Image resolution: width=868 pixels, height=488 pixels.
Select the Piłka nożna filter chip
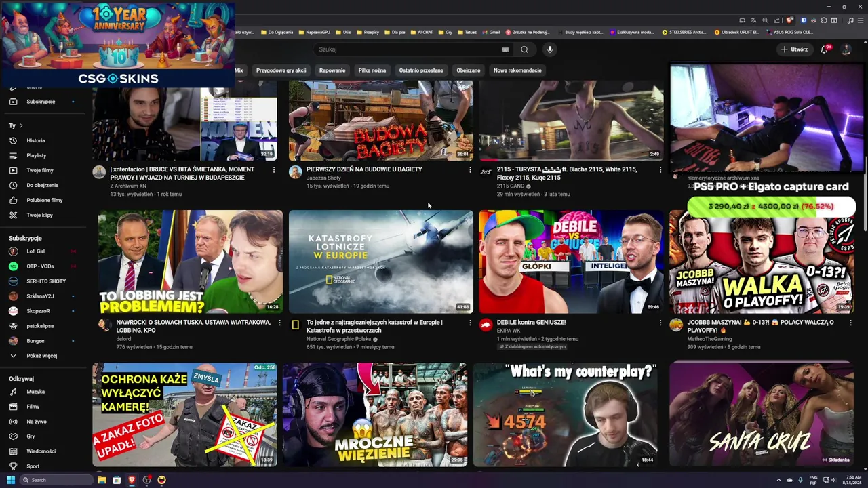(x=372, y=70)
